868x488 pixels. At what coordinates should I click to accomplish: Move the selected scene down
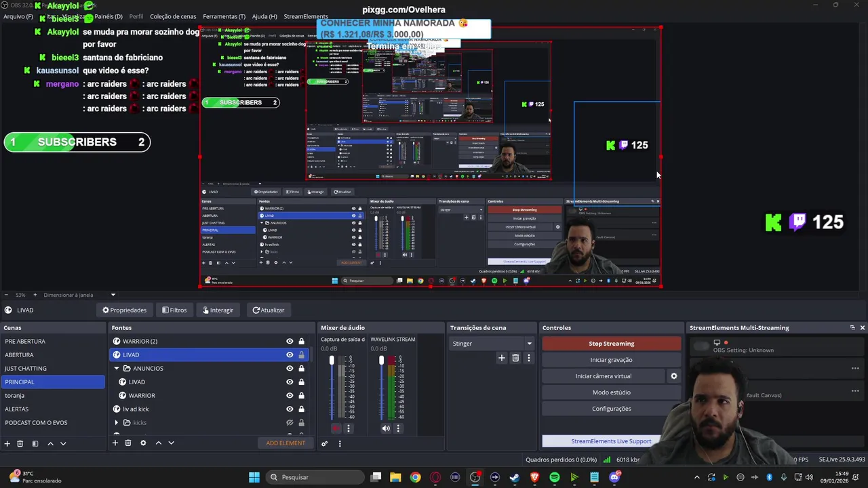pos(63,443)
